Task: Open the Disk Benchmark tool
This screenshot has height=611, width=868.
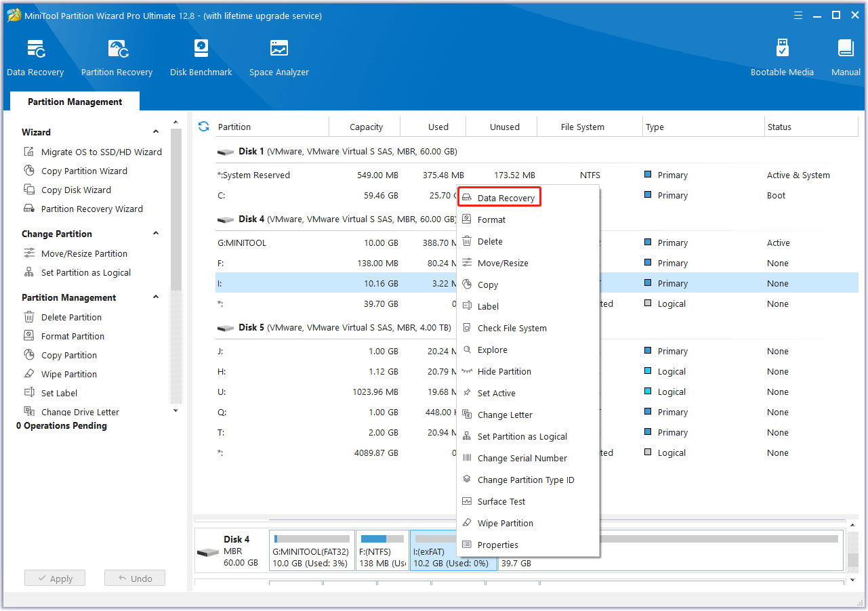Action: 201,58
